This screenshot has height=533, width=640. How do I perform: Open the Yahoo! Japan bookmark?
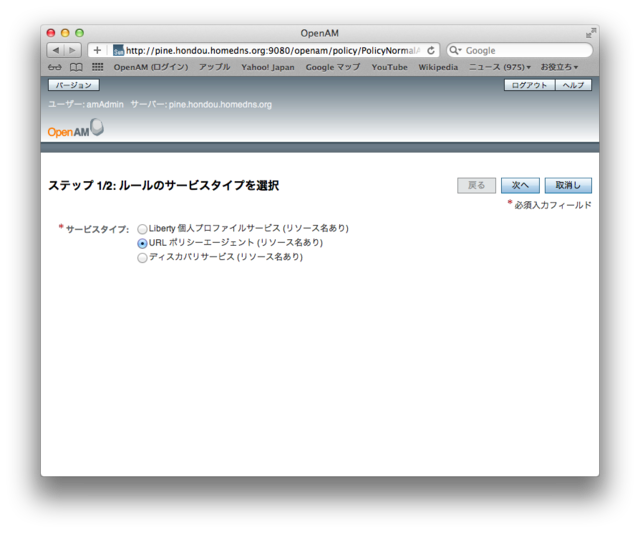coord(267,67)
